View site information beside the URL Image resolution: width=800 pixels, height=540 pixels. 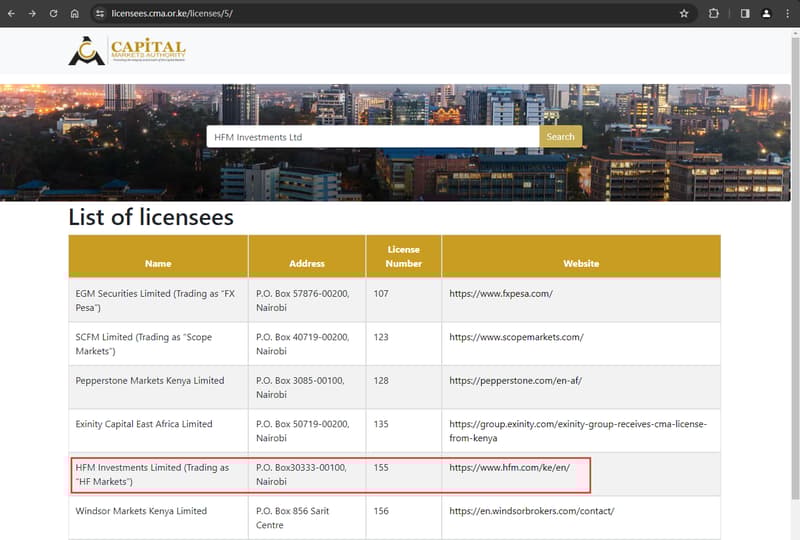99,13
